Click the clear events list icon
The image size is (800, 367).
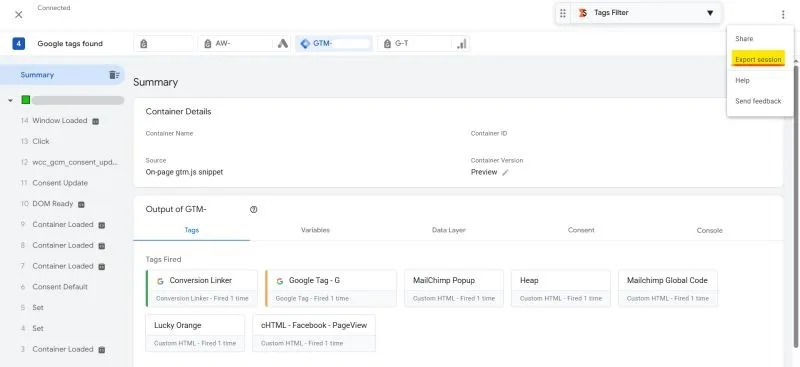(114, 75)
